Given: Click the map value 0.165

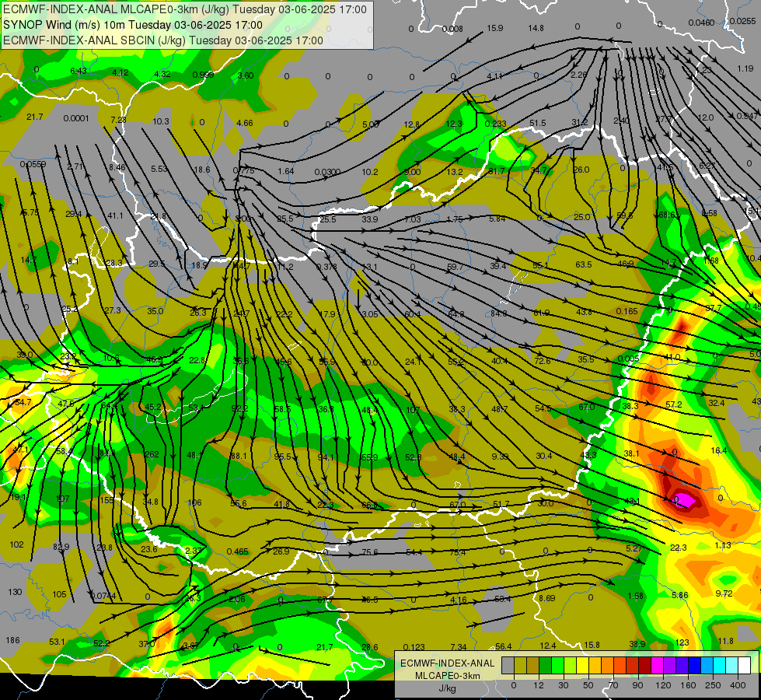Looking at the screenshot, I should tap(627, 311).
